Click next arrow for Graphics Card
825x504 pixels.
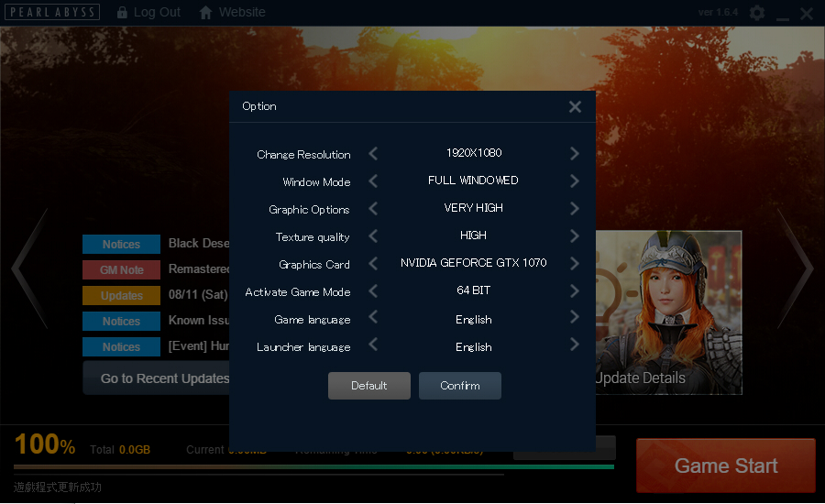point(574,263)
